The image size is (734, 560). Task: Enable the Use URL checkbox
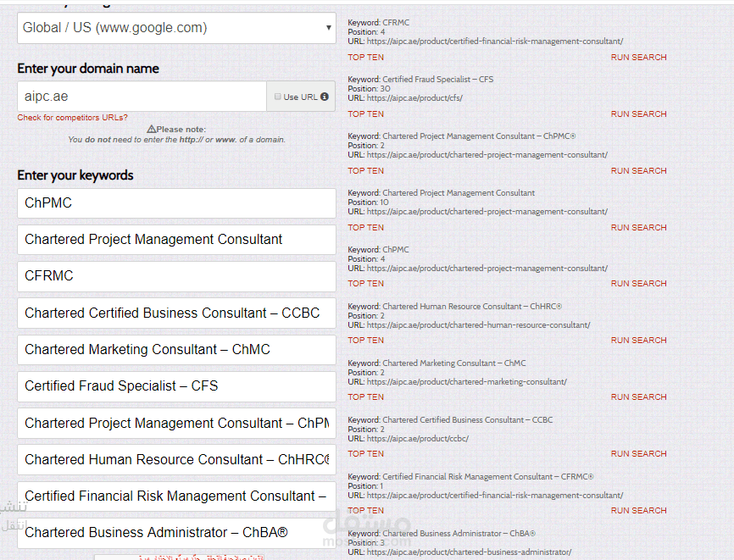(x=278, y=97)
